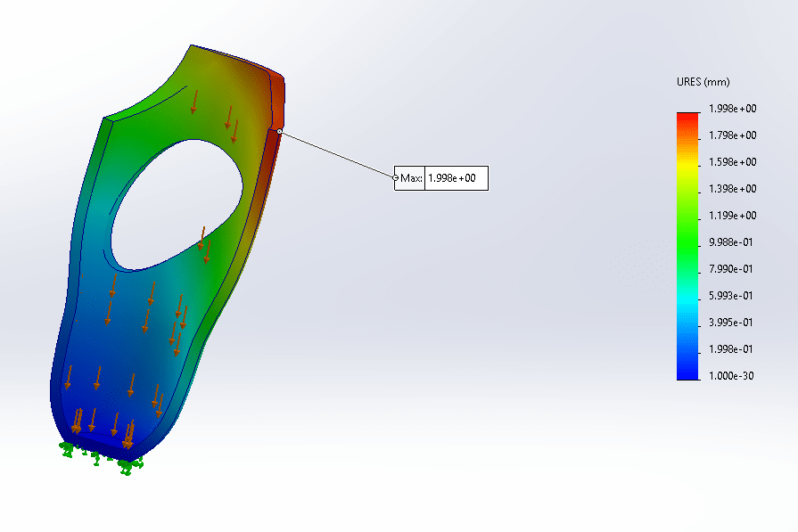Click legend value 1.398e+00
Viewport: 798px width, 532px height.
pyautogui.click(x=732, y=189)
